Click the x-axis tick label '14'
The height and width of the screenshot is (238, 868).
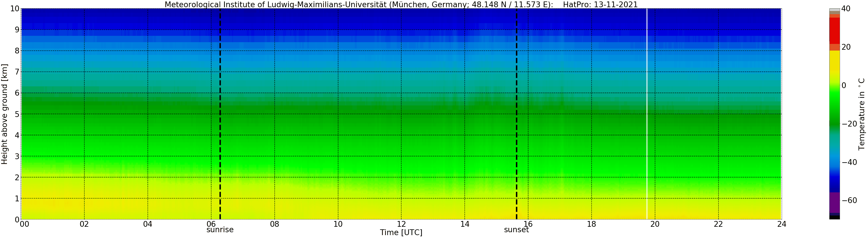465,224
